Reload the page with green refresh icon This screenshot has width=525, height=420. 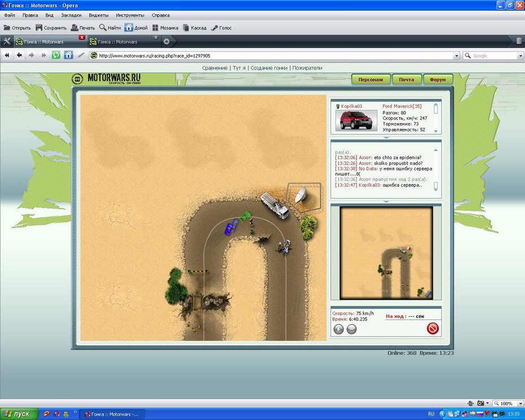click(x=56, y=55)
